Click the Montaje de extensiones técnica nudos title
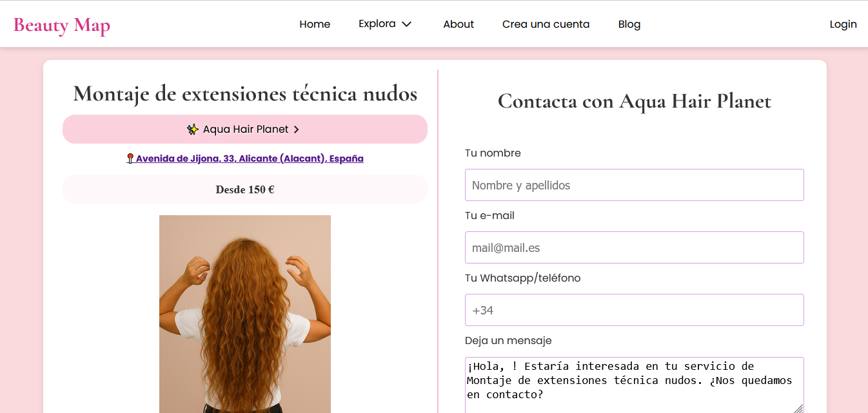 pyautogui.click(x=245, y=93)
